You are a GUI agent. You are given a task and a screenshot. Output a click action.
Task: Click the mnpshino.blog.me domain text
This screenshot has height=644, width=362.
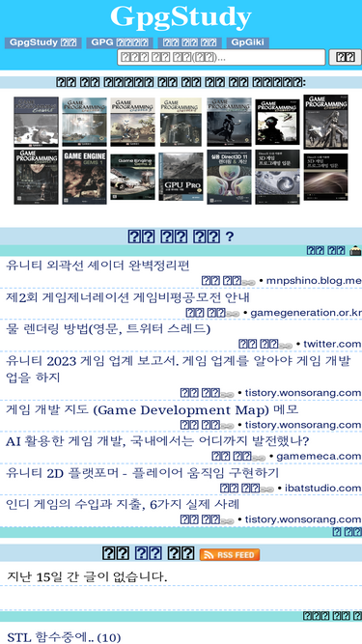point(314,281)
